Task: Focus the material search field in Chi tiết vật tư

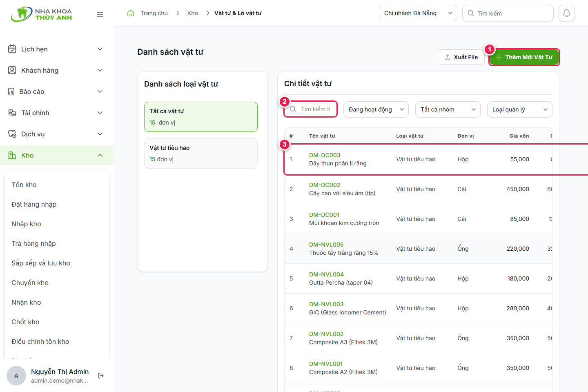Action: pyautogui.click(x=311, y=109)
